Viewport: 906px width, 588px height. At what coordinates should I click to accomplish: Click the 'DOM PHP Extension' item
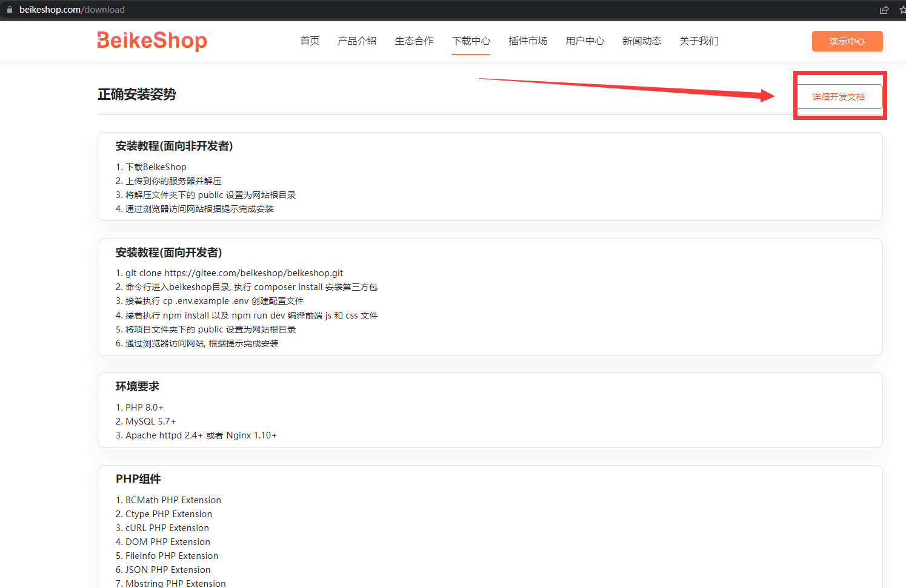coord(163,542)
